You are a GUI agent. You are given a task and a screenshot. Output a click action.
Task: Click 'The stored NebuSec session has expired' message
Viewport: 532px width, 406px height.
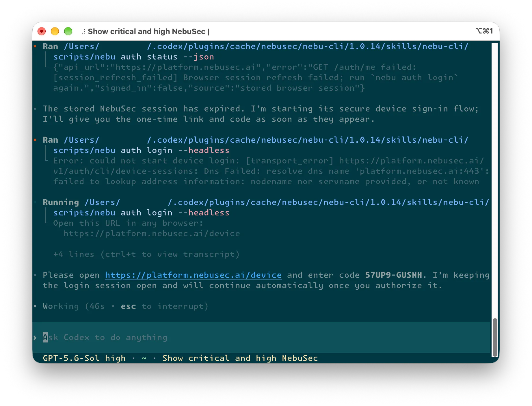[144, 109]
